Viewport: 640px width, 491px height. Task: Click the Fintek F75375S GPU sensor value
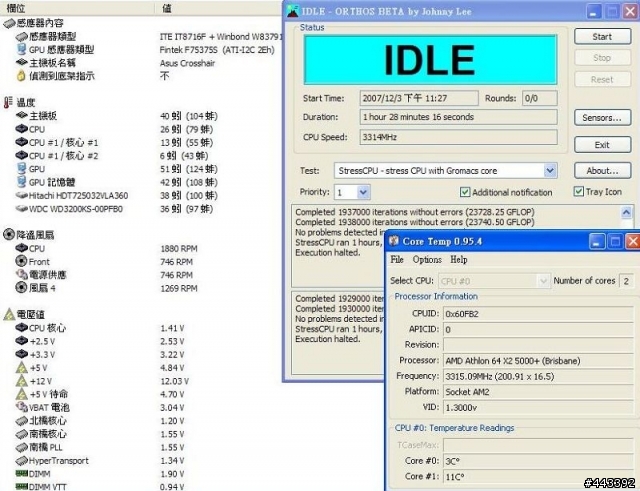[x=217, y=50]
